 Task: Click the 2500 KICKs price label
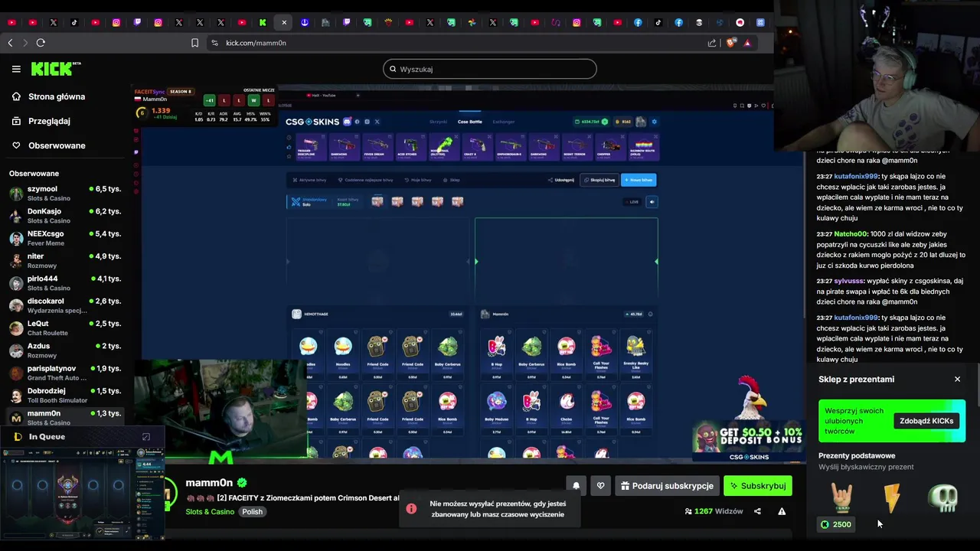pos(836,524)
